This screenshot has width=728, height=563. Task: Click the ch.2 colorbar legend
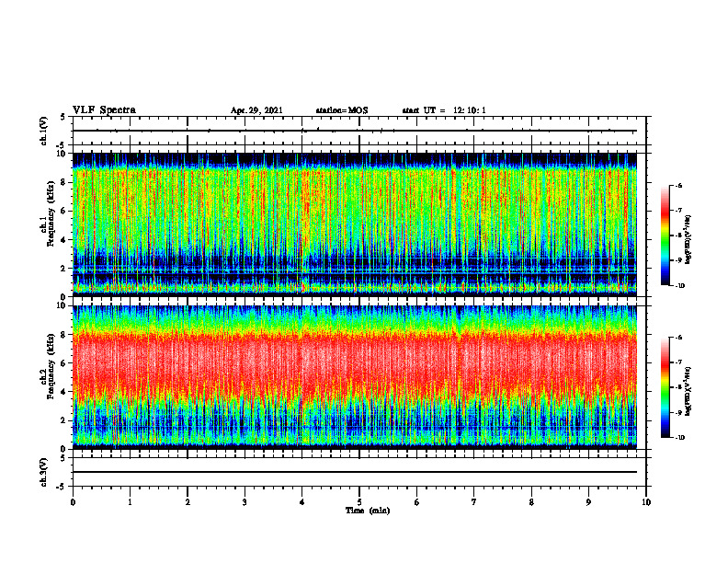click(x=665, y=387)
